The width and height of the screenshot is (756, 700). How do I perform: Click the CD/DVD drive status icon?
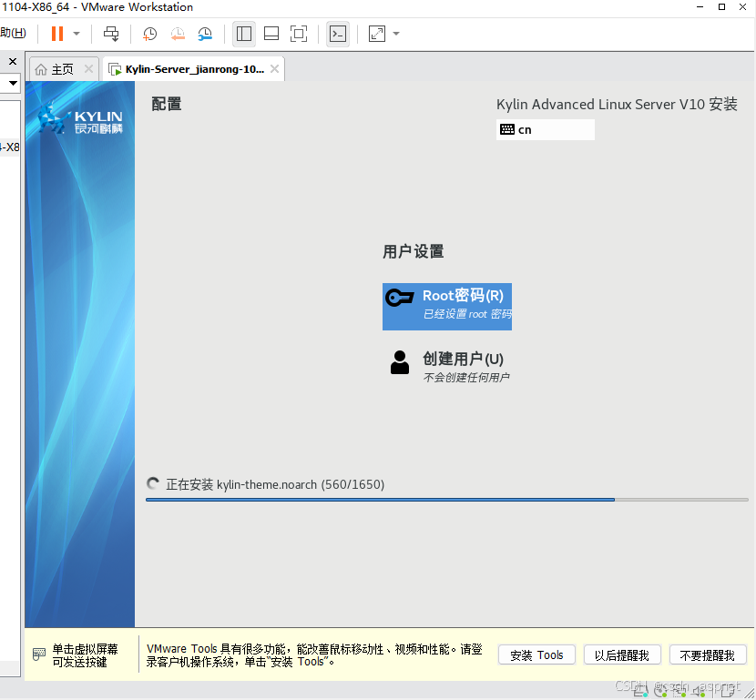pyautogui.click(x=661, y=692)
